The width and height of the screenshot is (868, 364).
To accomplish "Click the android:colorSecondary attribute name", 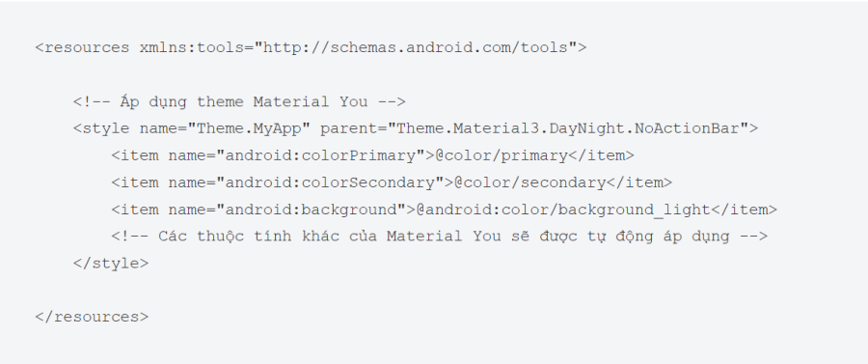I will point(330,182).
